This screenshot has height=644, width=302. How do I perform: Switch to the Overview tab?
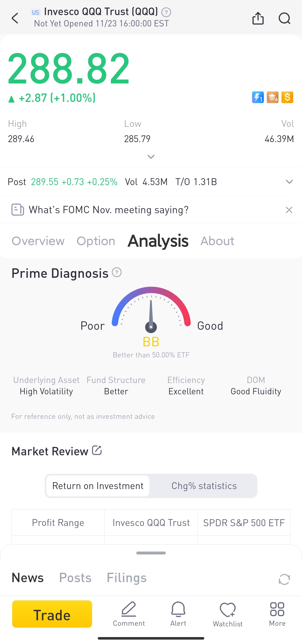click(x=38, y=241)
